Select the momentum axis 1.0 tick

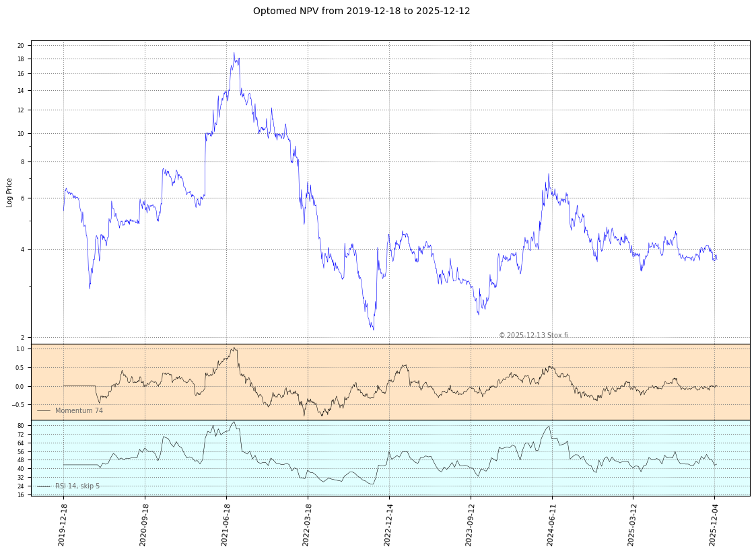pos(20,349)
